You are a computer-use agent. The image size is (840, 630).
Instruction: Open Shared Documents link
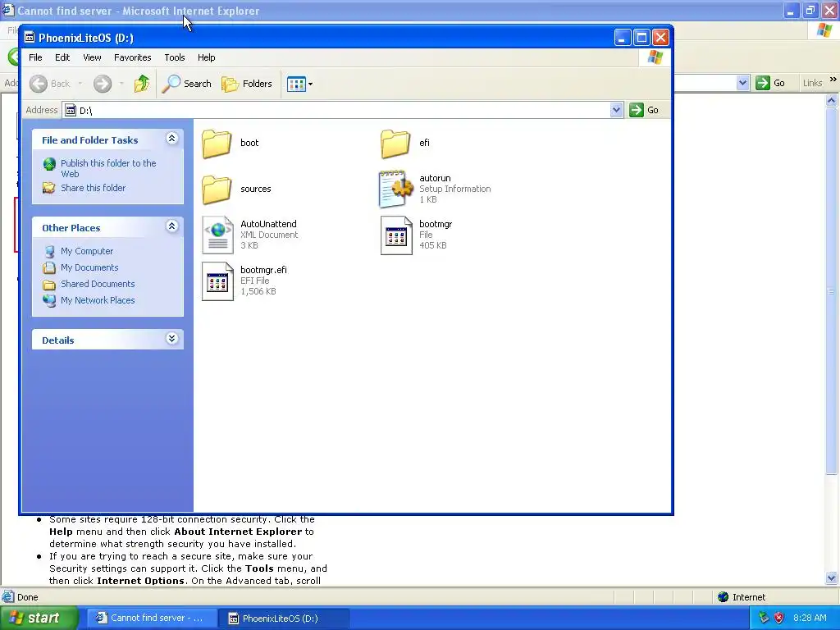98,284
